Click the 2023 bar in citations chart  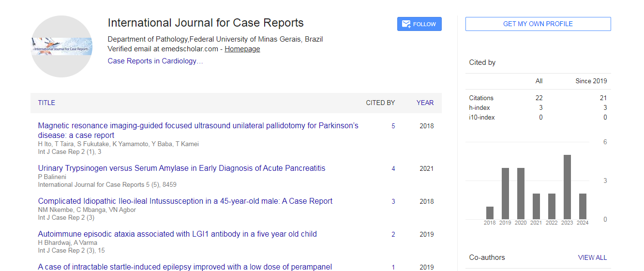pyautogui.click(x=567, y=187)
